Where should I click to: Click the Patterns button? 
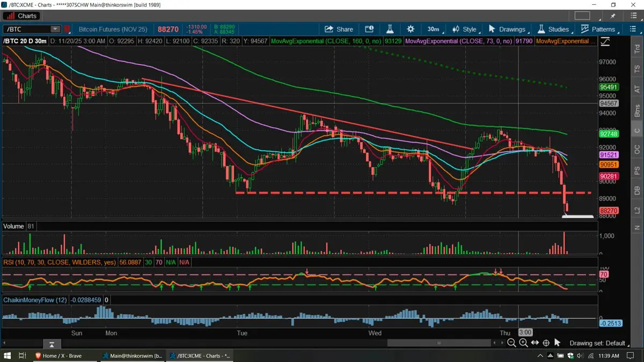[598, 29]
